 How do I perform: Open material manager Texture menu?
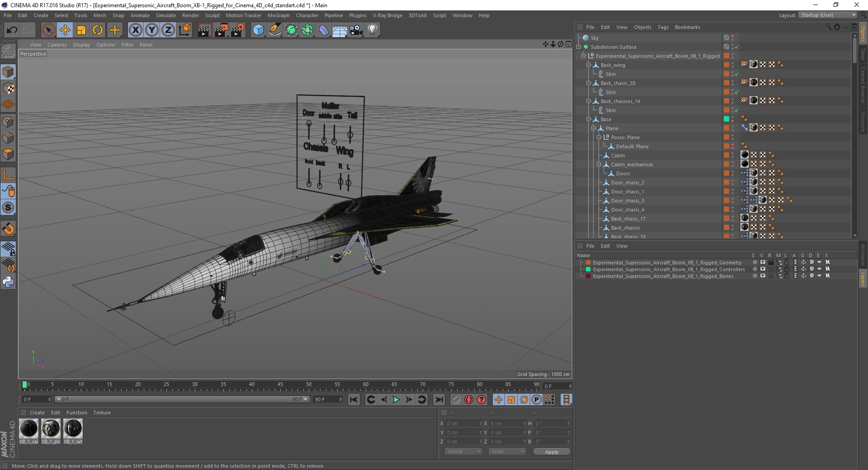pos(102,413)
